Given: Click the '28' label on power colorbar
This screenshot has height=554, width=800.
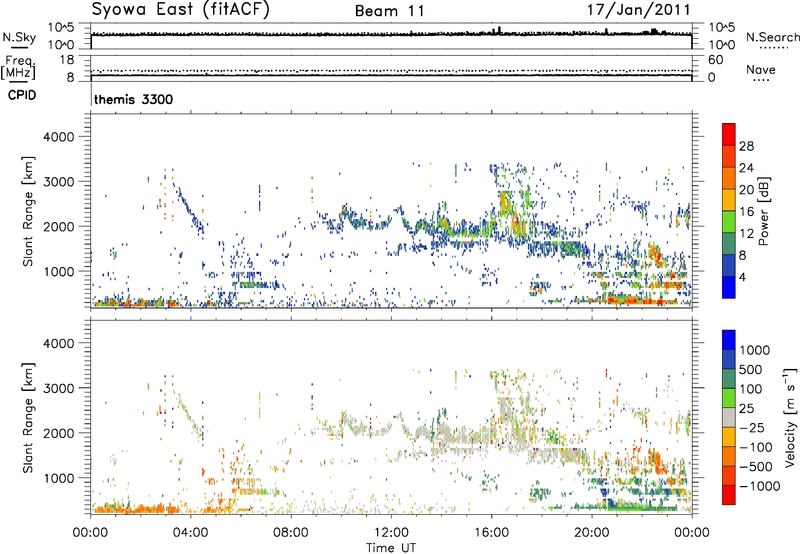Looking at the screenshot, I should [746, 146].
